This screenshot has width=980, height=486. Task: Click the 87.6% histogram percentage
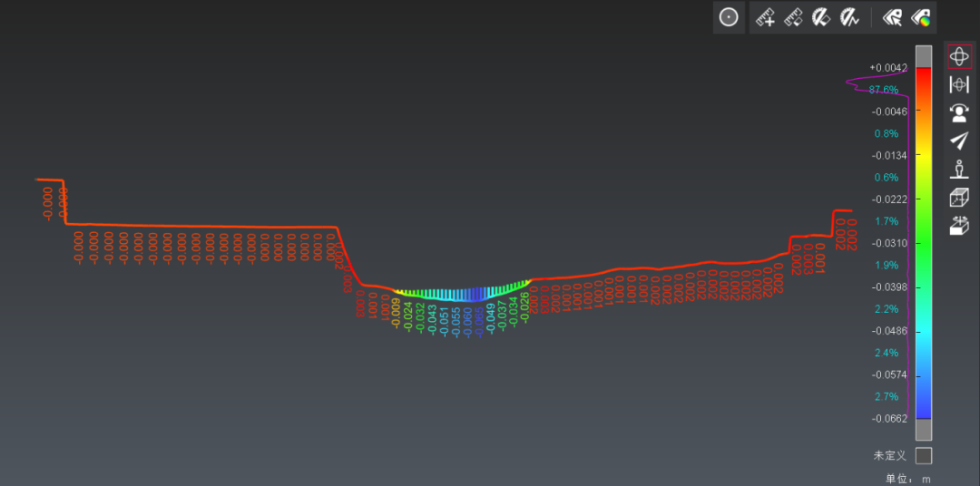pyautogui.click(x=884, y=90)
